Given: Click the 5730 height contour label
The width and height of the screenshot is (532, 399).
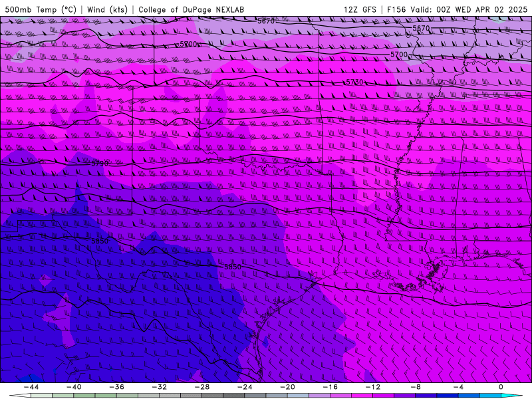Looking at the screenshot, I should (x=354, y=82).
